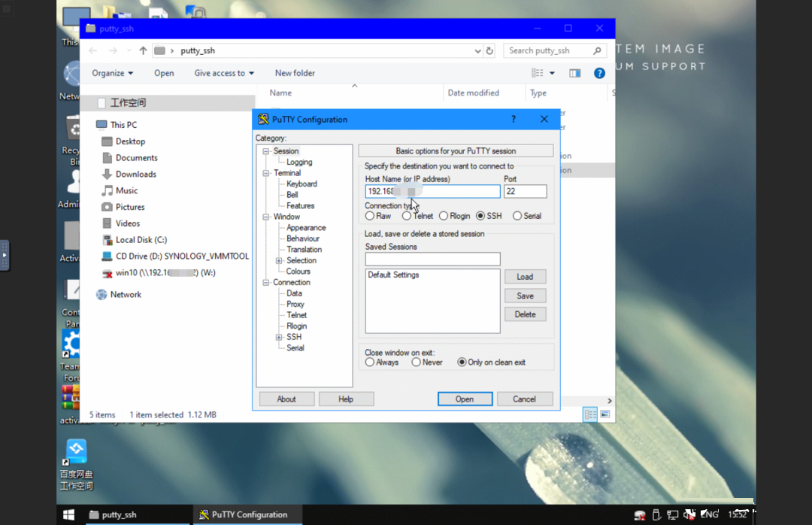Open the Proxy category in PuTTY tree

coord(295,304)
